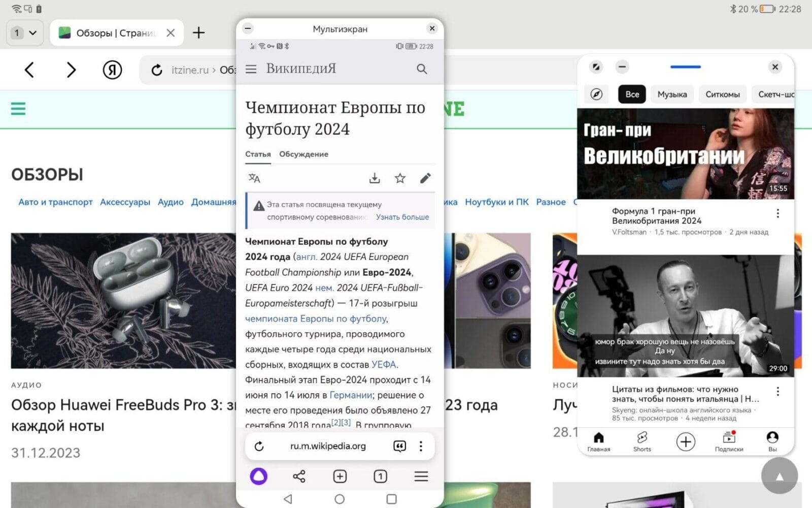Search Wikipedia with the magnifier icon
This screenshot has width=812, height=508.
[x=422, y=69]
